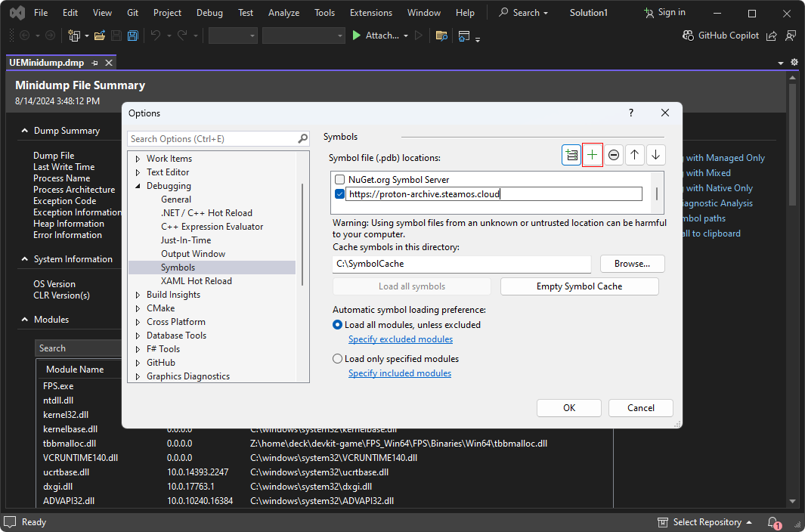Expand the Work Items tree node
The height and width of the screenshot is (532, 805).
(138, 159)
